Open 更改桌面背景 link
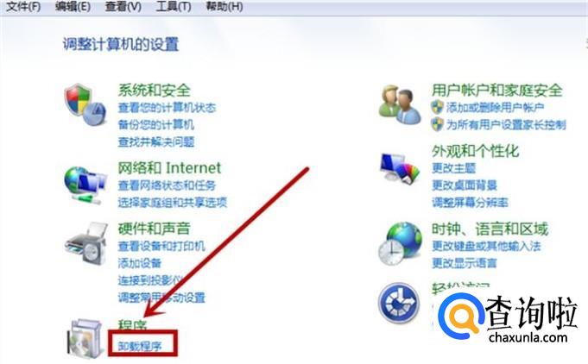588x364 pixels. 465,185
